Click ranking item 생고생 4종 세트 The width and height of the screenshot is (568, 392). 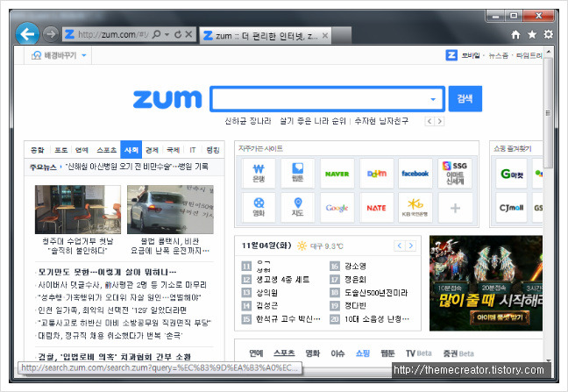282,280
